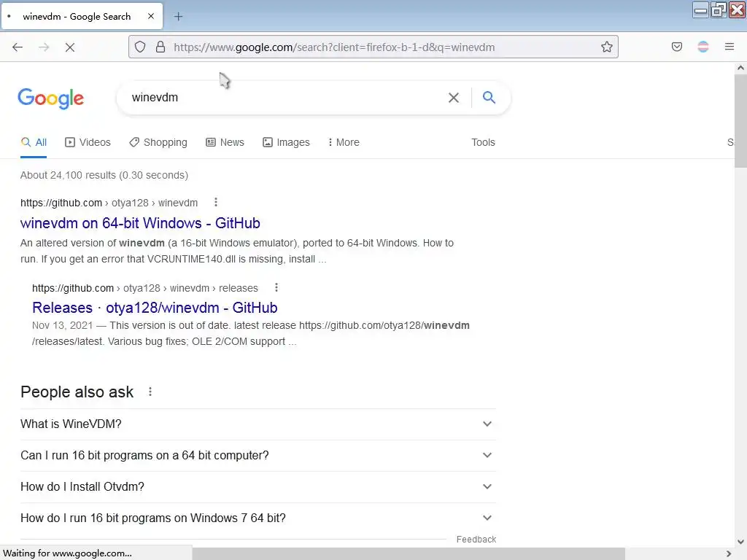747x560 pixels.
Task: Open the three-dot menu beside github.com winevdm result
Action: [216, 203]
